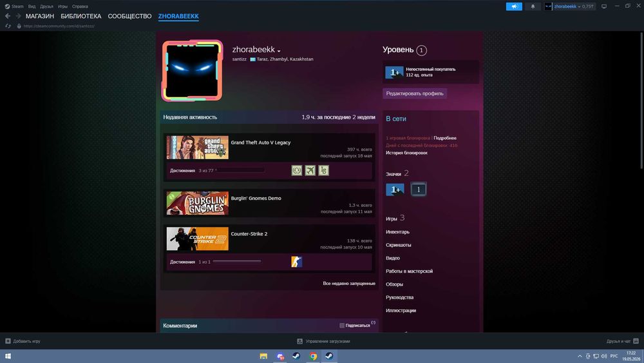Go forward with the right arrow
The width and height of the screenshot is (644, 363).
[18, 16]
